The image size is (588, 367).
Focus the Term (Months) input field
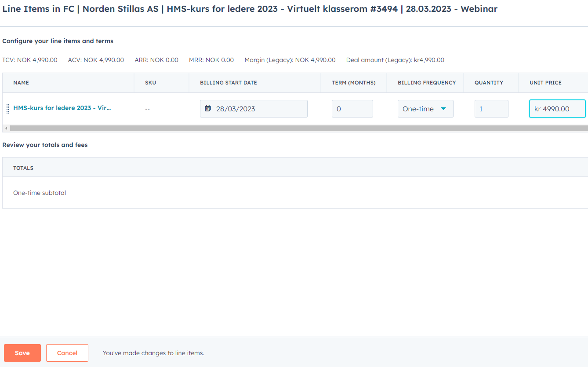click(352, 109)
